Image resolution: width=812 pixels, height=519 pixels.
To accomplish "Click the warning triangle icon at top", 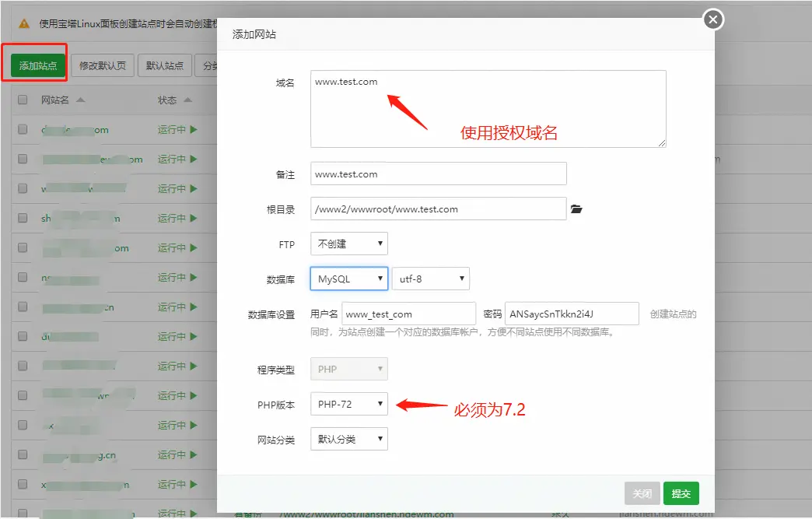I will pyautogui.click(x=24, y=24).
